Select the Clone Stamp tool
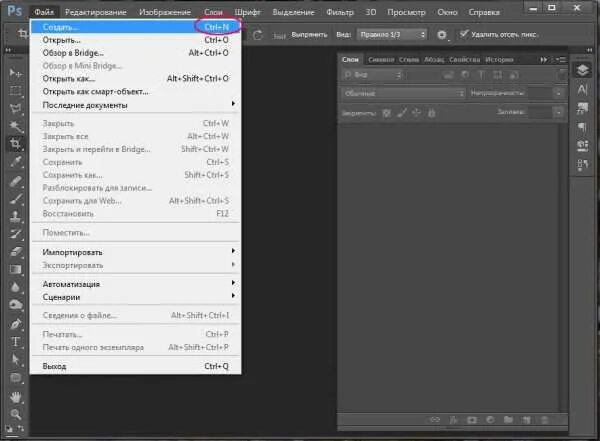This screenshot has height=441, width=600. (16, 217)
